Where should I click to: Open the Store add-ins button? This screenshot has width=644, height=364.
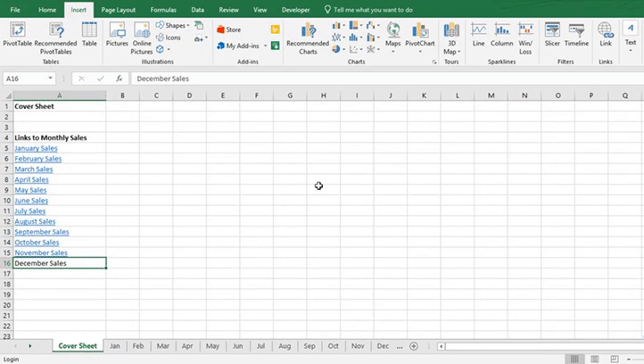pyautogui.click(x=228, y=29)
